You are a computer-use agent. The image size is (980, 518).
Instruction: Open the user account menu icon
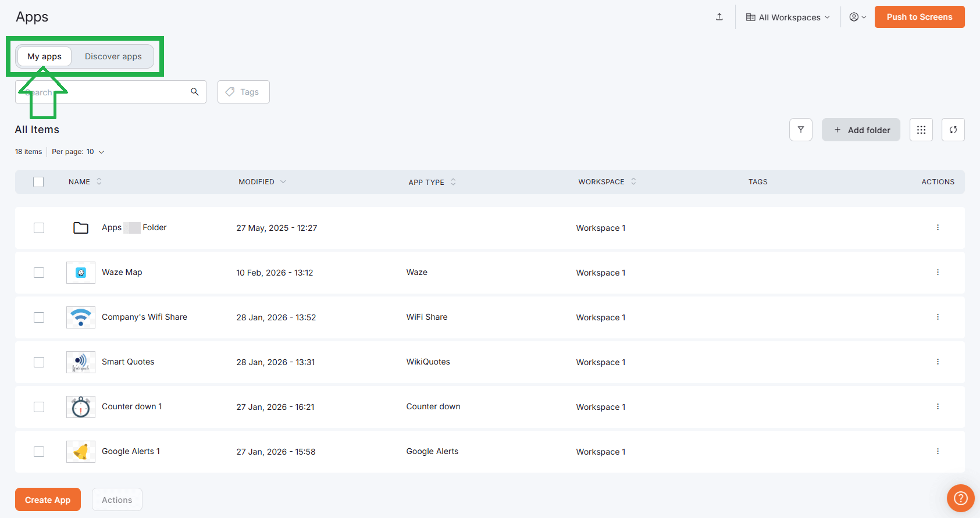(x=858, y=17)
